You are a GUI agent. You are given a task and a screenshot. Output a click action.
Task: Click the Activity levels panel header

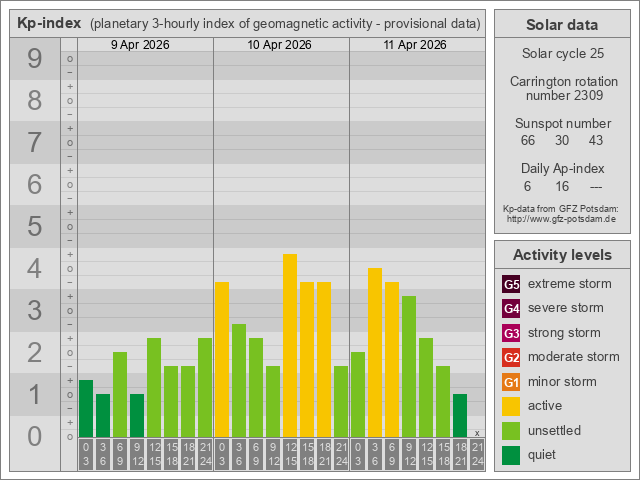point(561,254)
